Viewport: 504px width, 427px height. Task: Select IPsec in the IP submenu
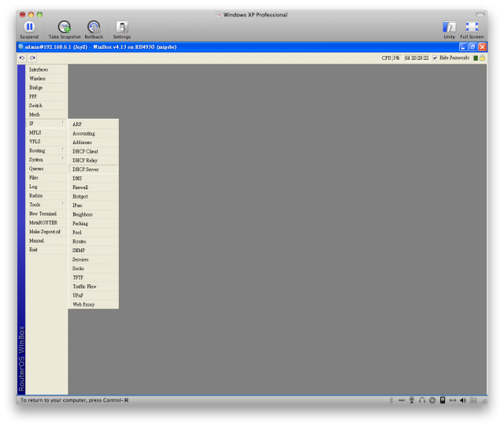click(94, 205)
